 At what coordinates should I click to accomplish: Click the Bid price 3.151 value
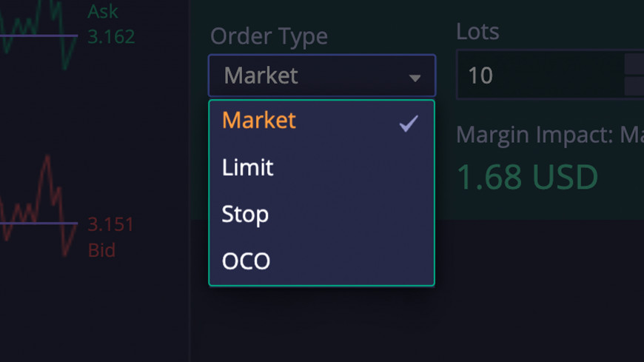tap(111, 224)
